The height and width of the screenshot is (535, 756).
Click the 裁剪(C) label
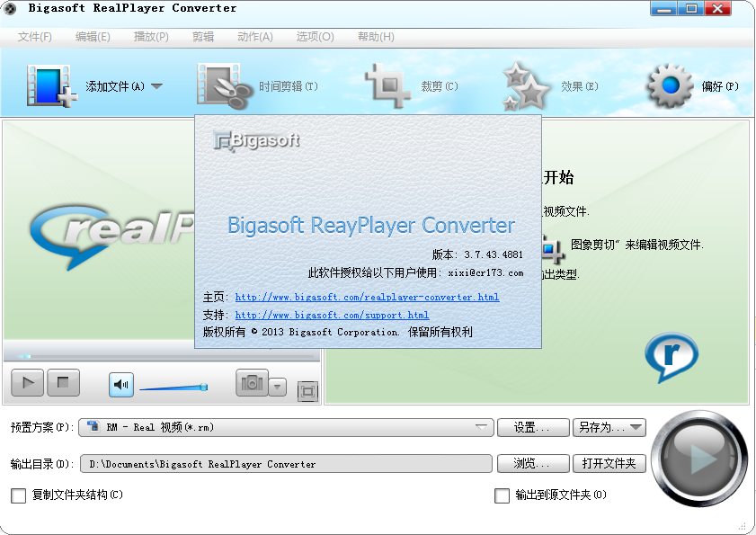coord(440,86)
